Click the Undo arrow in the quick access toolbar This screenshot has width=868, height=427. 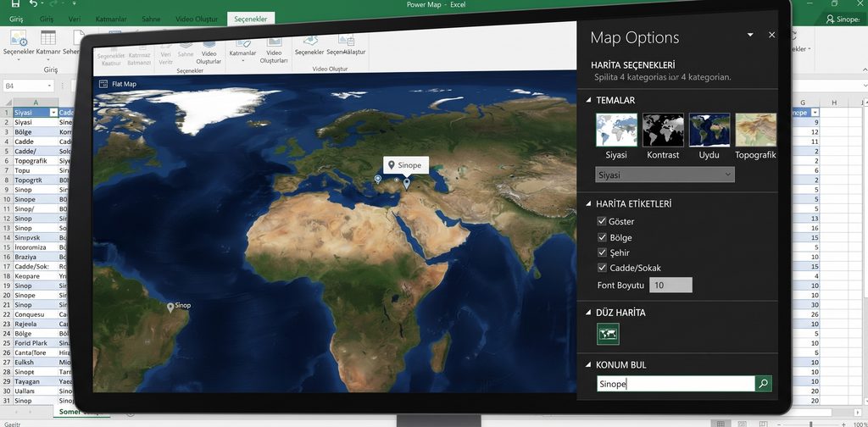pos(33,4)
